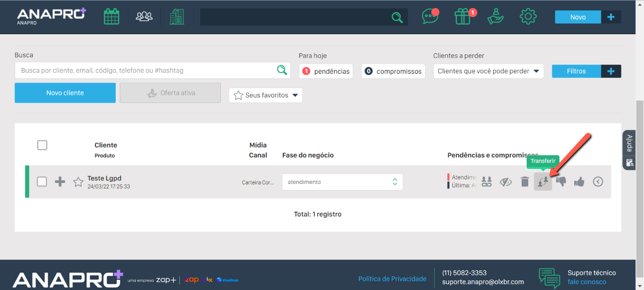Toggle the crossed-eye visibility icon on row
This screenshot has width=644, height=290.
(506, 182)
